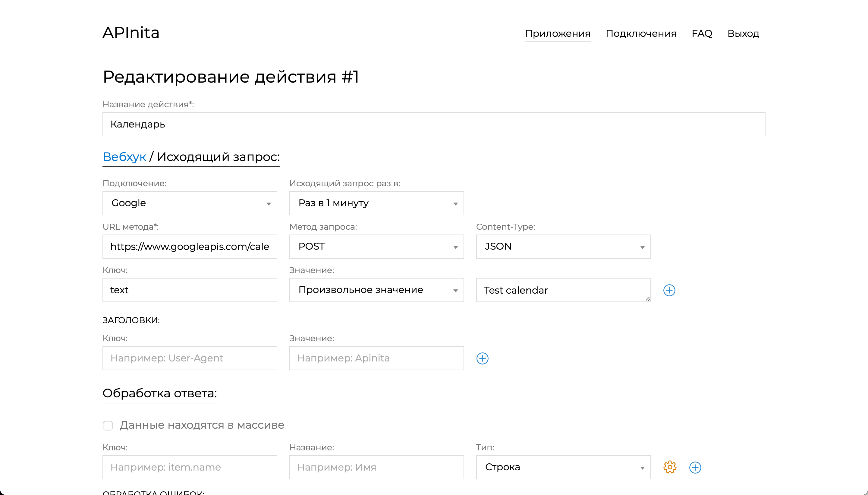Open field settings via orange gear icon

[x=669, y=467]
